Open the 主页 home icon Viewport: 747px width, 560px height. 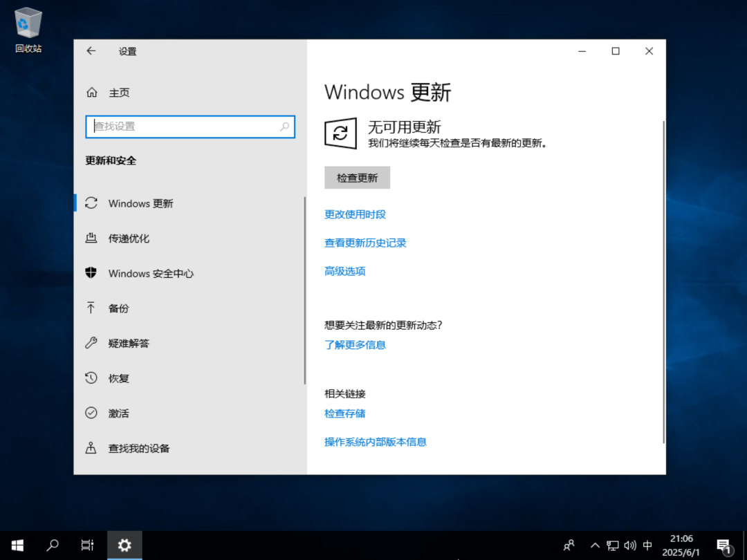point(91,93)
